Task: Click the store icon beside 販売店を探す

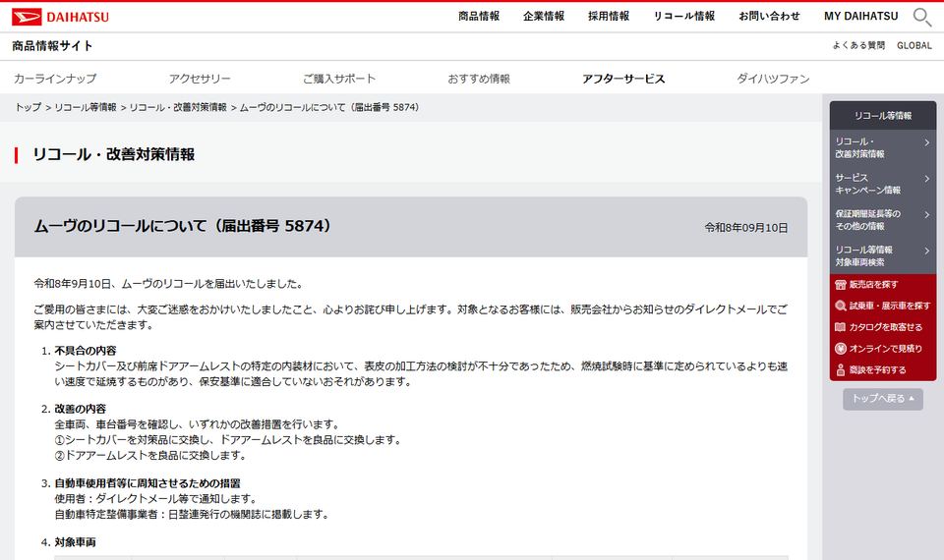Action: click(841, 285)
